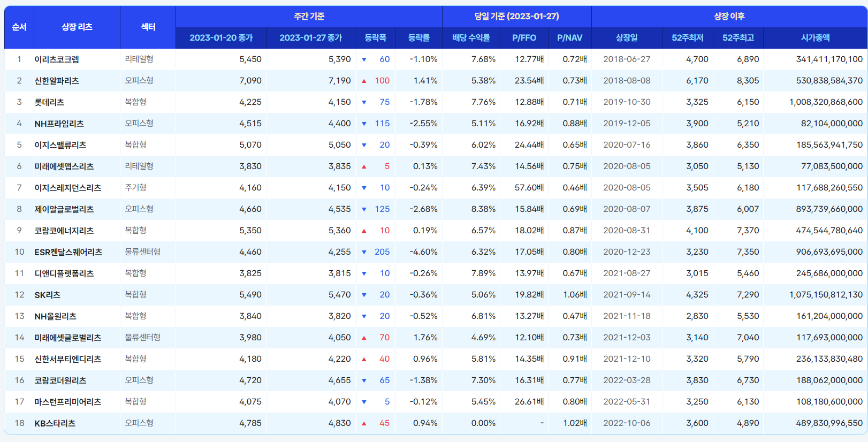Click the 배당 수익률 column header

(x=471, y=38)
